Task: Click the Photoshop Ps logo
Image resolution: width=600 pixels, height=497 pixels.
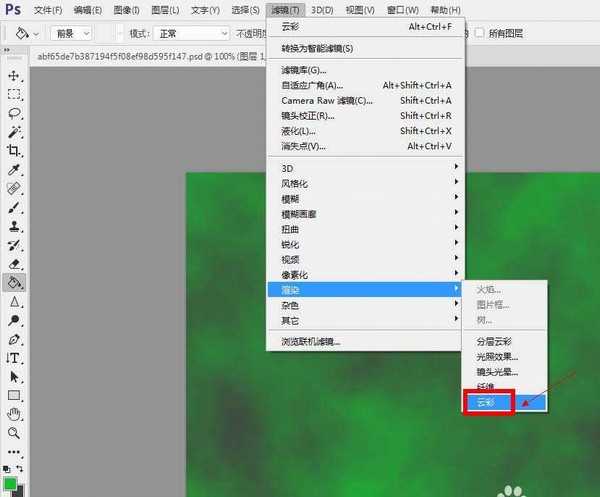Action: (x=13, y=9)
